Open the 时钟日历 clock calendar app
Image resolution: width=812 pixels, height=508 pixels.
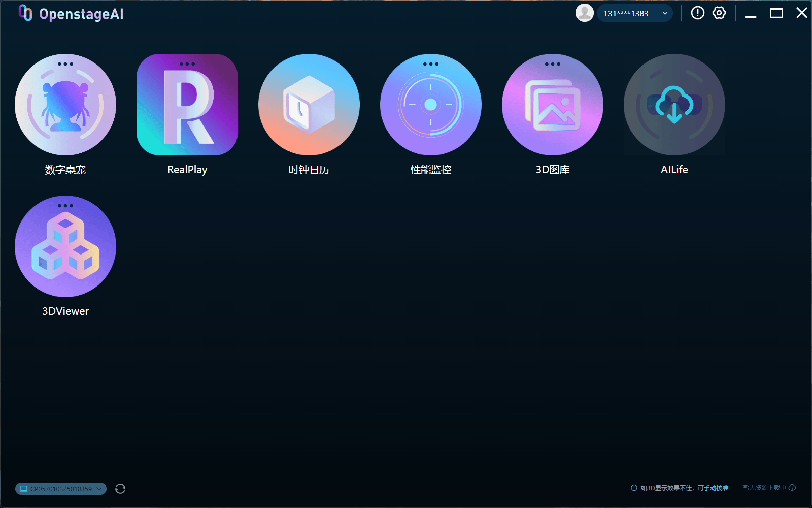coord(309,105)
